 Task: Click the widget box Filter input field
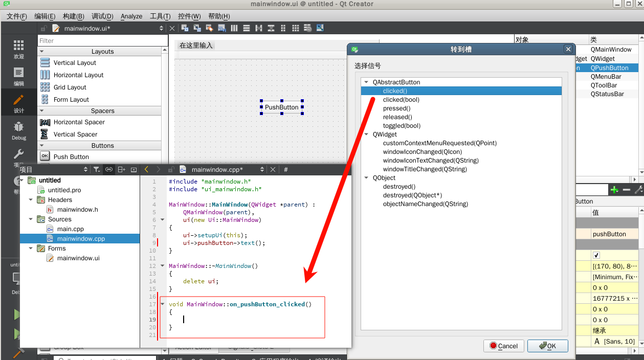pyautogui.click(x=102, y=40)
